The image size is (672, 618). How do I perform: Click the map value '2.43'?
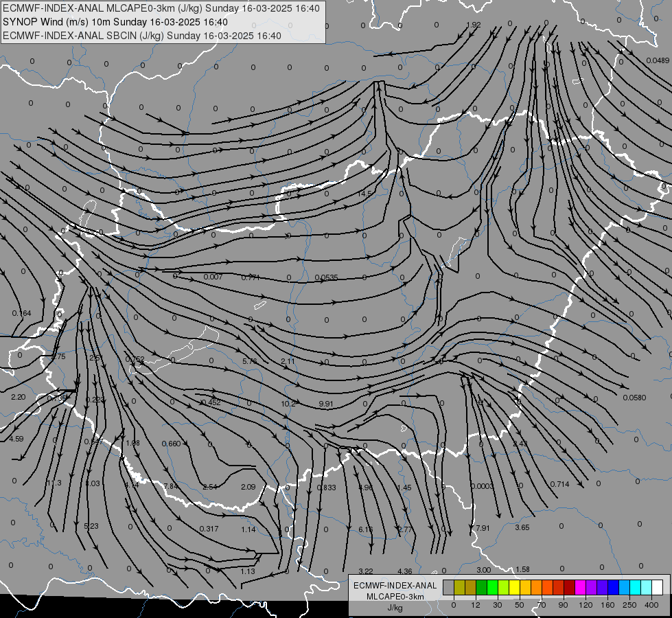(520, 444)
